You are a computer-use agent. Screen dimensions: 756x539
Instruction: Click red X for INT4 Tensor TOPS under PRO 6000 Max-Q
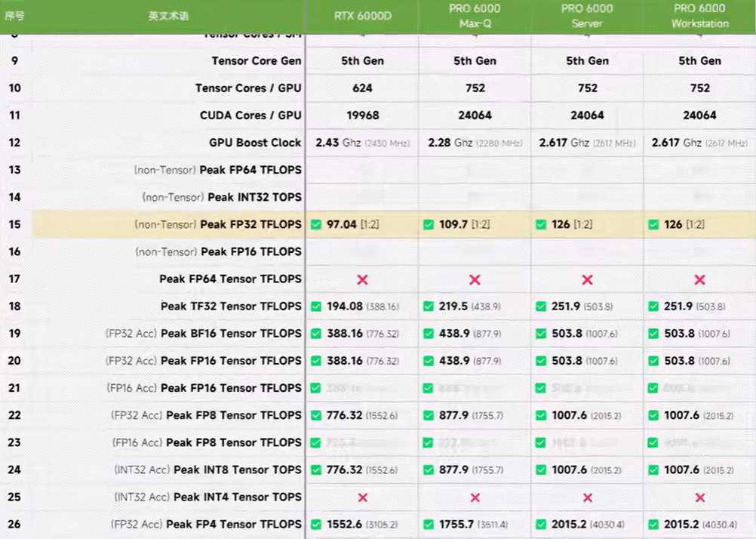475,497
